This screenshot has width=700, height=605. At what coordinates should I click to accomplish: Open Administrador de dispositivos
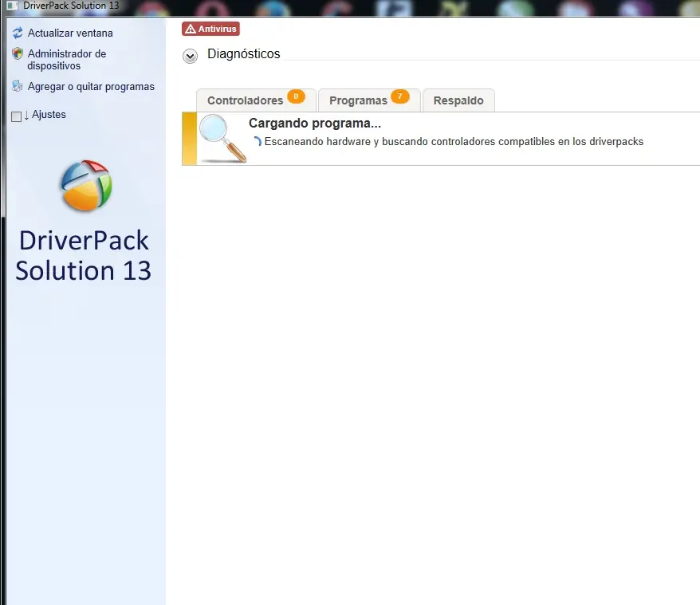click(x=67, y=59)
